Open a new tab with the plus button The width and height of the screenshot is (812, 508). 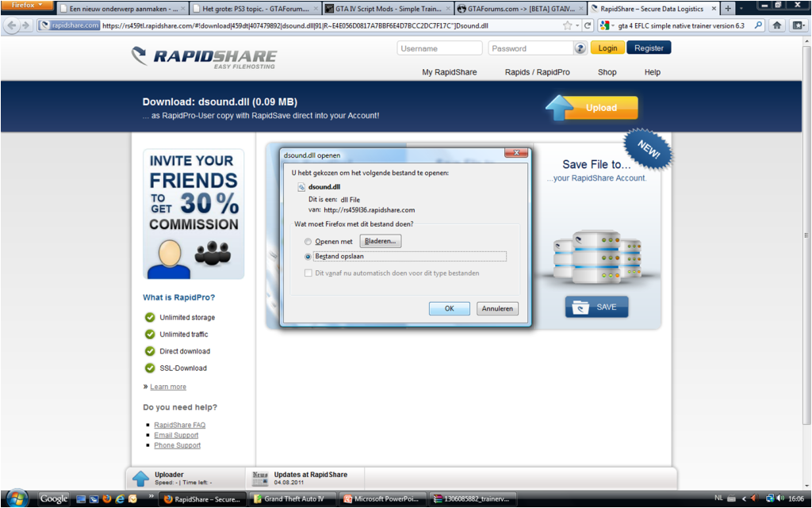coord(728,8)
